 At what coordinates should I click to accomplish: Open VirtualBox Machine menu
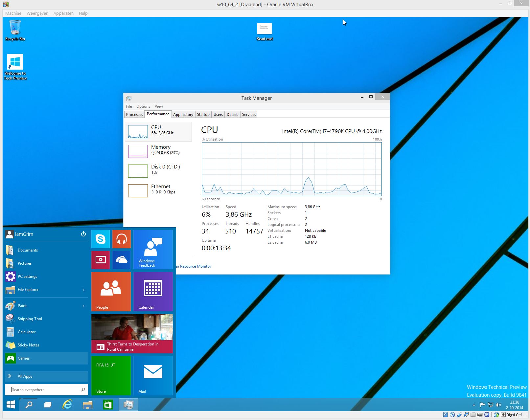point(13,13)
